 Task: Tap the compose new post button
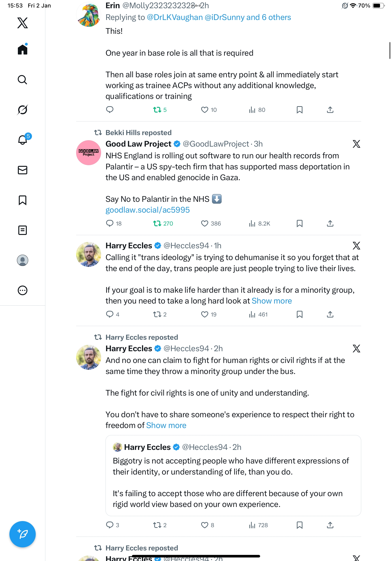[23, 534]
